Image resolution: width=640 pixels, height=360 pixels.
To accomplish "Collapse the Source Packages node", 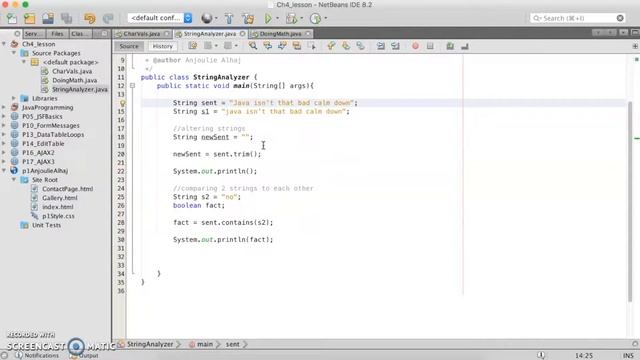I will 14,53.
